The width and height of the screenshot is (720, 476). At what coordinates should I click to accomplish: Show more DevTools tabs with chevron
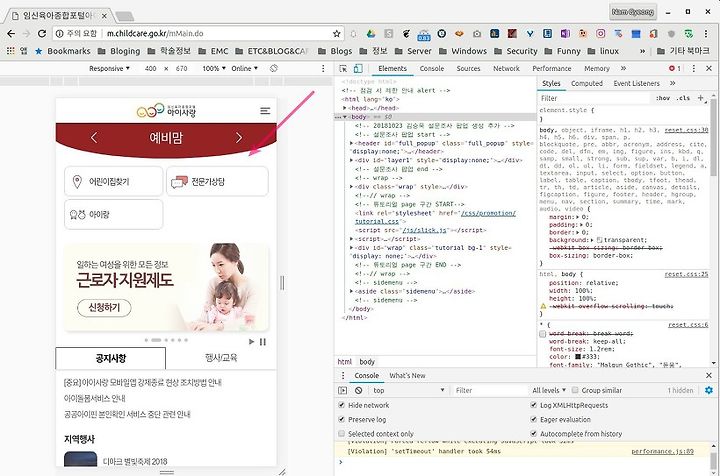[x=623, y=68]
